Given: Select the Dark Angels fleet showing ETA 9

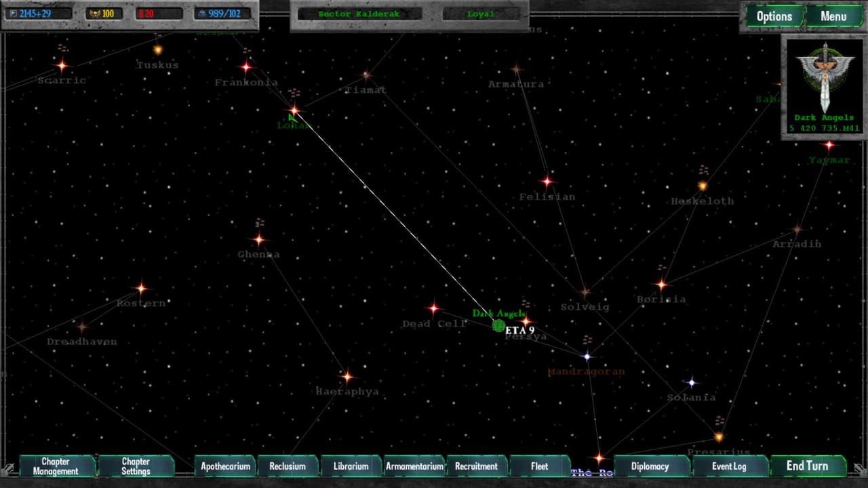Looking at the screenshot, I should coord(499,326).
